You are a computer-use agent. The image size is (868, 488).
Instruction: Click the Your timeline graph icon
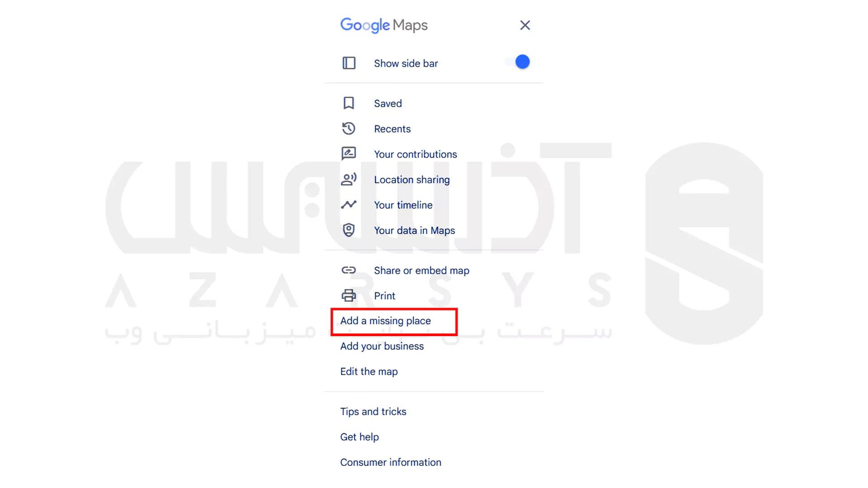349,205
